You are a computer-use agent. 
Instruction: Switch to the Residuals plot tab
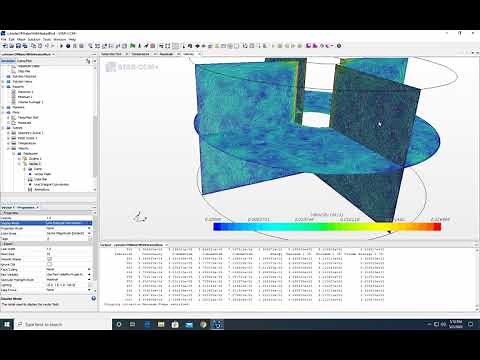[166, 54]
